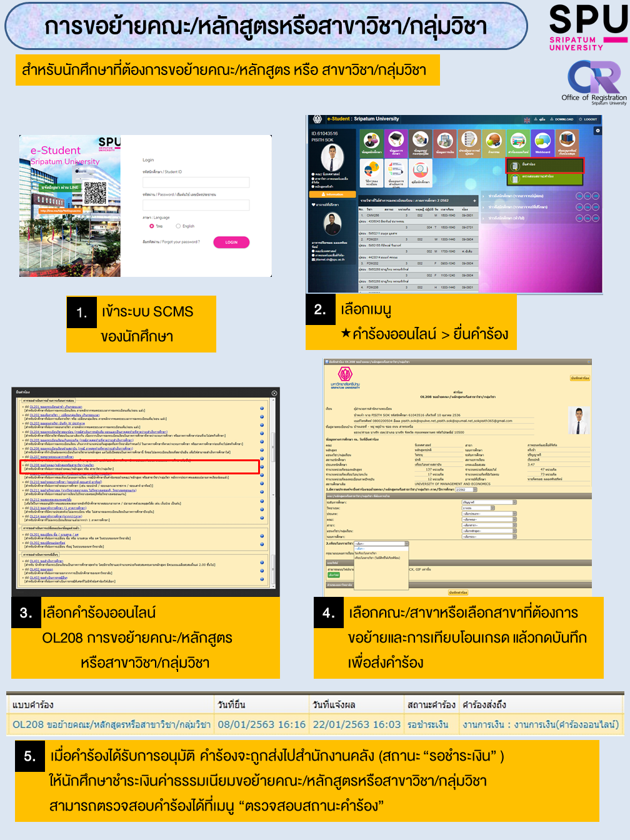This screenshot has width=630, height=840.
Task: Open the ประเภท type dropdown
Action: 489,514
